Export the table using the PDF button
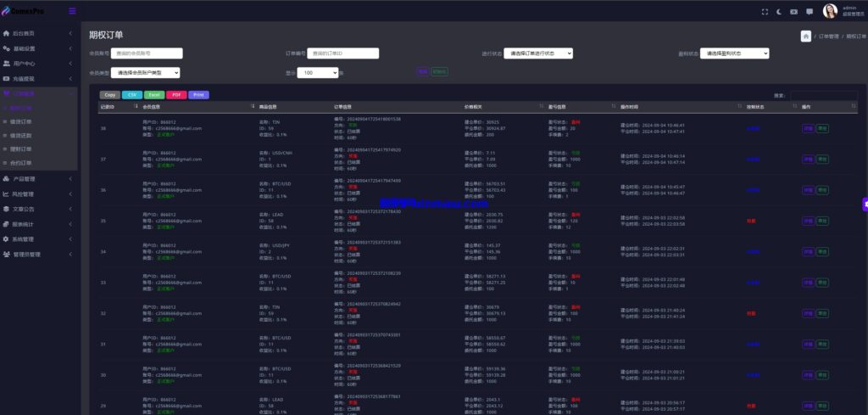 176,95
